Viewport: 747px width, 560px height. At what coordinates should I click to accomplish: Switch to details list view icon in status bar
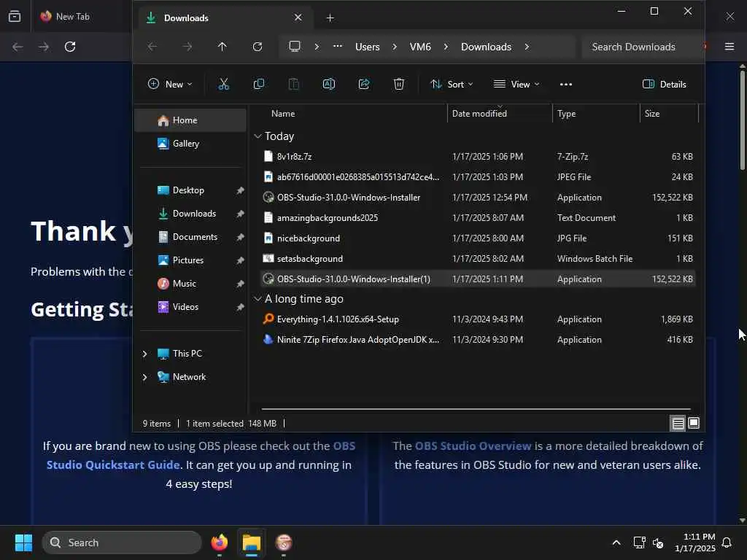tap(678, 423)
